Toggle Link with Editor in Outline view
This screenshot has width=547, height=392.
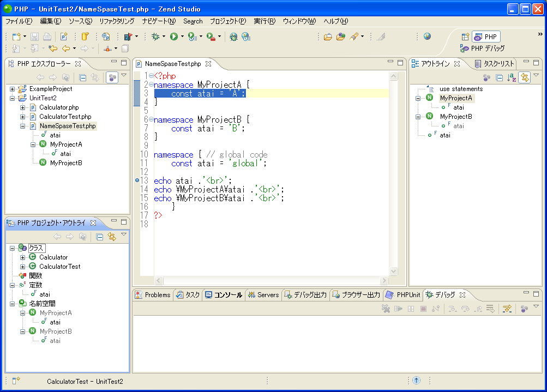coord(525,78)
